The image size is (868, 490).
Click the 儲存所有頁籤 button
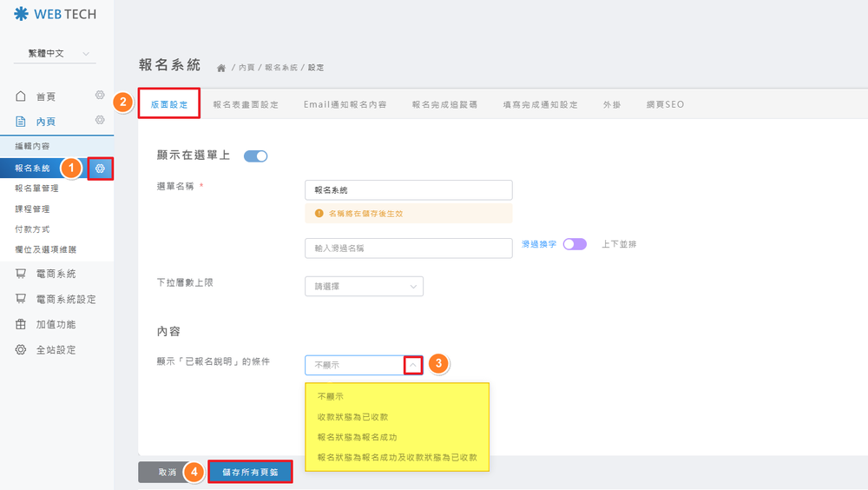tap(250, 472)
